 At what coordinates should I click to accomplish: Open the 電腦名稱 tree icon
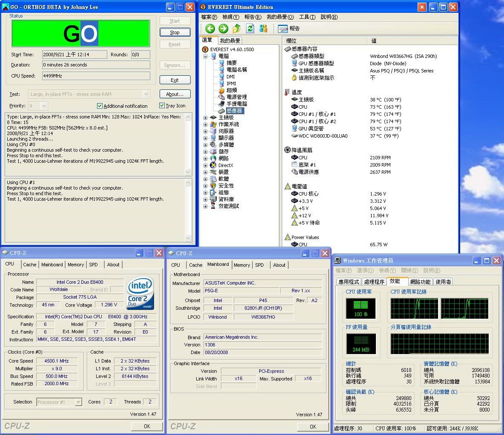click(x=221, y=70)
